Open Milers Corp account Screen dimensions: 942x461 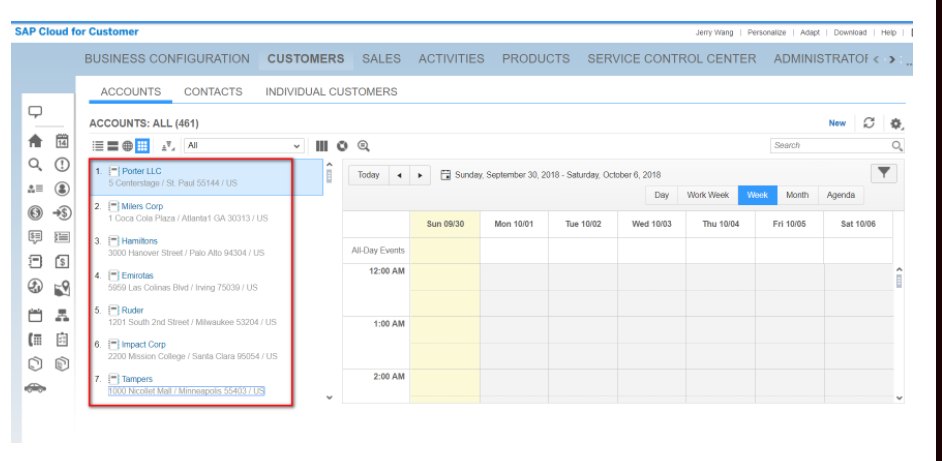click(x=142, y=206)
